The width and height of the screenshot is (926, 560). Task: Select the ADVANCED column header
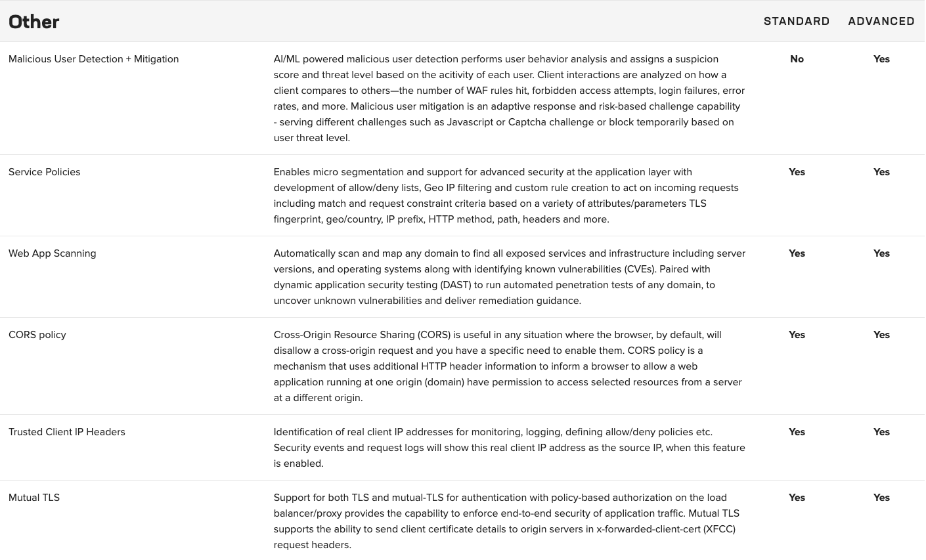pos(881,22)
